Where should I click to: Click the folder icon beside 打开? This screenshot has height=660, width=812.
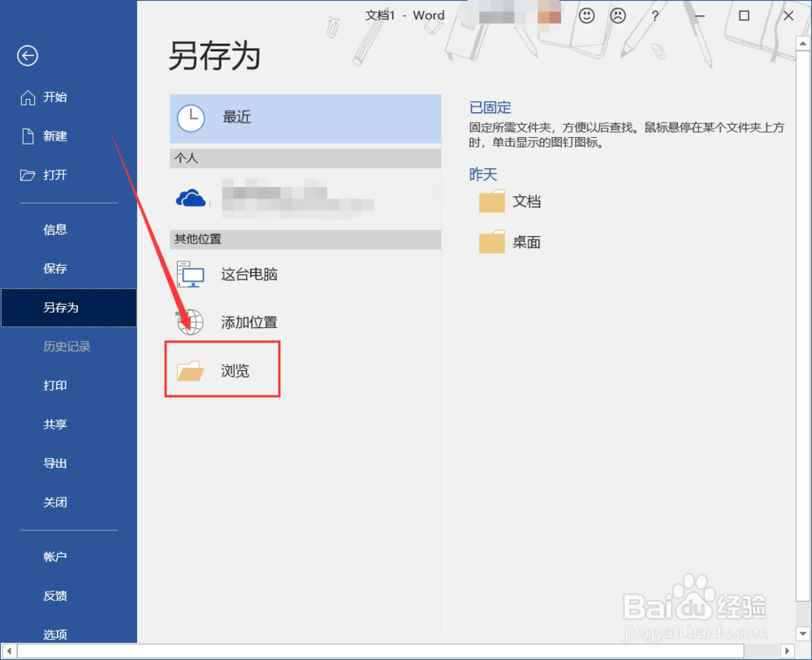click(28, 175)
